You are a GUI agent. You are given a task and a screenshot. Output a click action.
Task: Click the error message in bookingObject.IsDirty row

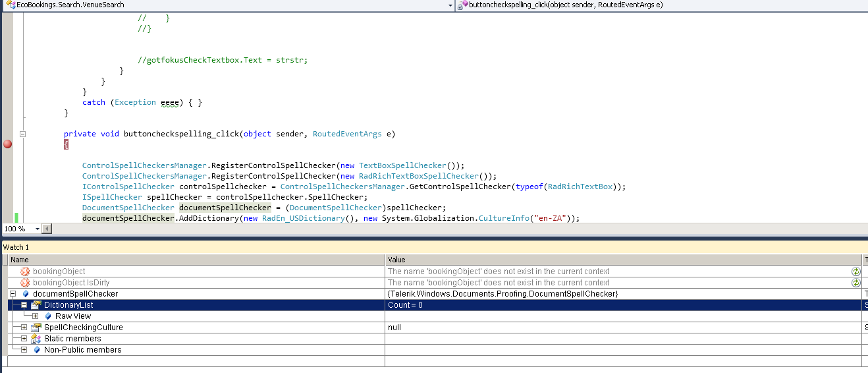pos(499,282)
